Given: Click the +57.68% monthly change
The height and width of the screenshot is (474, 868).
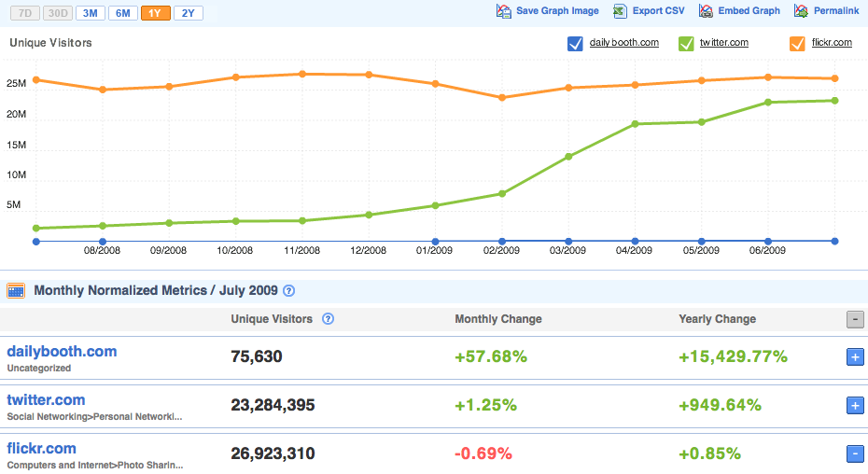Looking at the screenshot, I should [x=491, y=356].
